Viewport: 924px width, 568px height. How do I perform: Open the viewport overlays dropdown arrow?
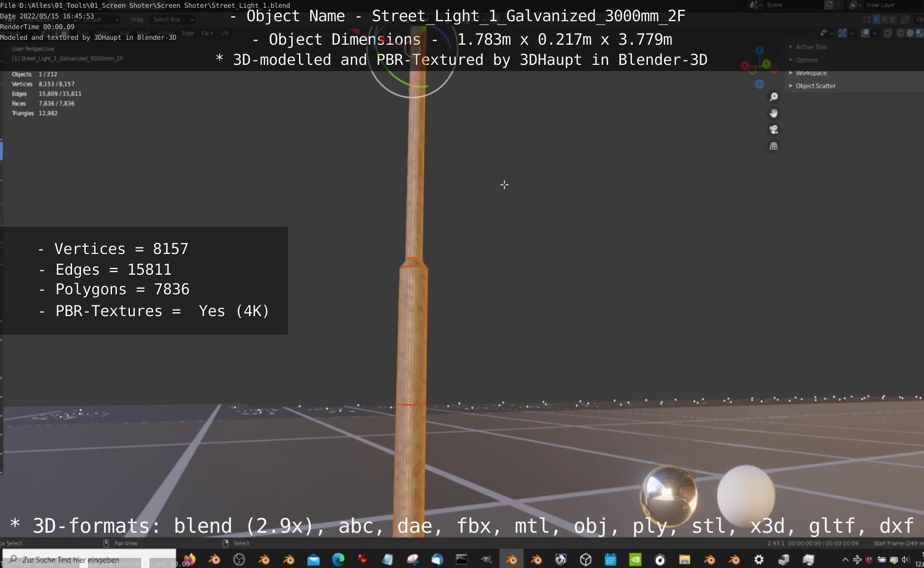tap(875, 33)
